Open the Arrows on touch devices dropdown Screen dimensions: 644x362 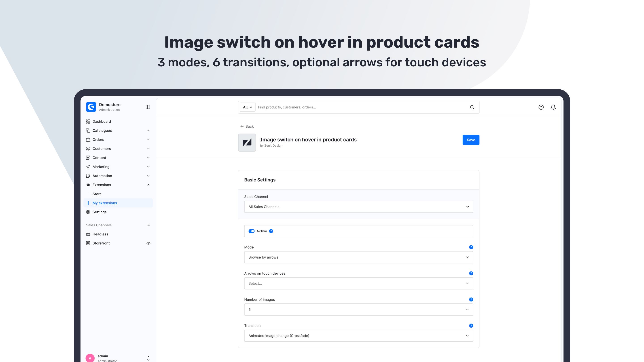(358, 283)
